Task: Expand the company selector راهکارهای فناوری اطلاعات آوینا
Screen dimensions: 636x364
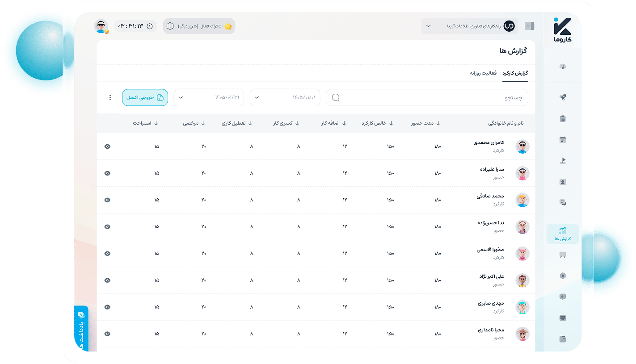Action: (x=470, y=26)
